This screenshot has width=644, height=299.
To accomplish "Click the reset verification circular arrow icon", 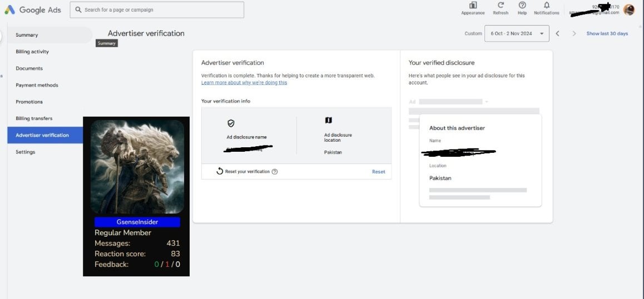I will [220, 171].
